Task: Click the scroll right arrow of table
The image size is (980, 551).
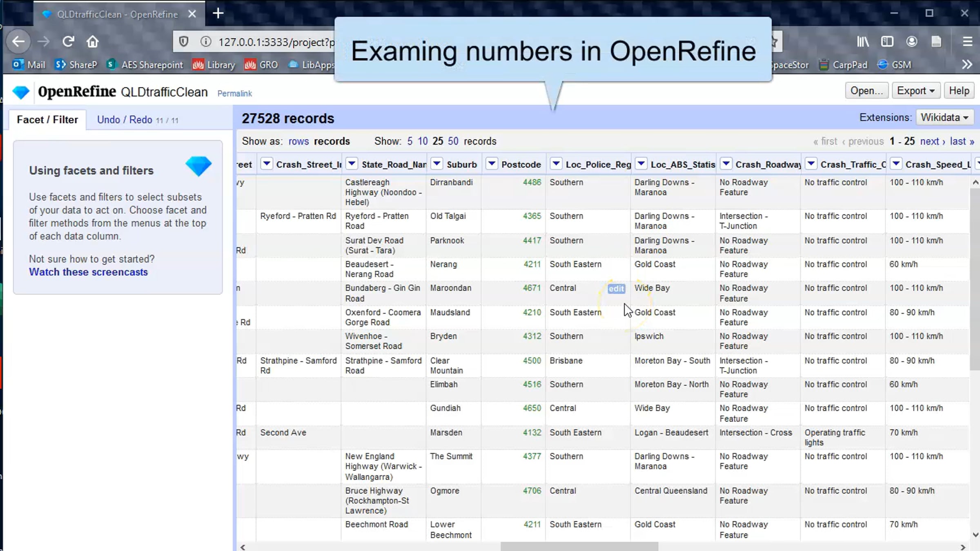Action: point(963,547)
